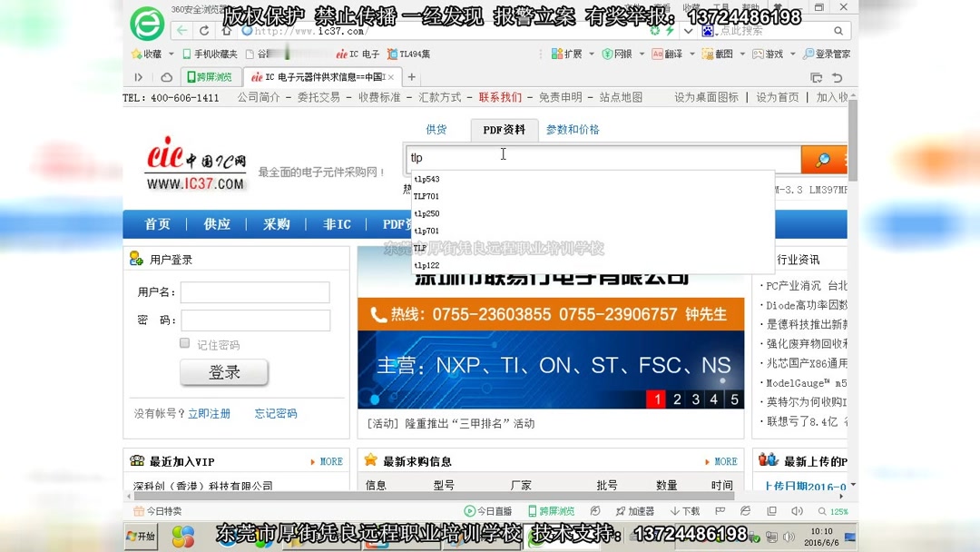Open the login manager (登录管家) icon

pos(828,54)
